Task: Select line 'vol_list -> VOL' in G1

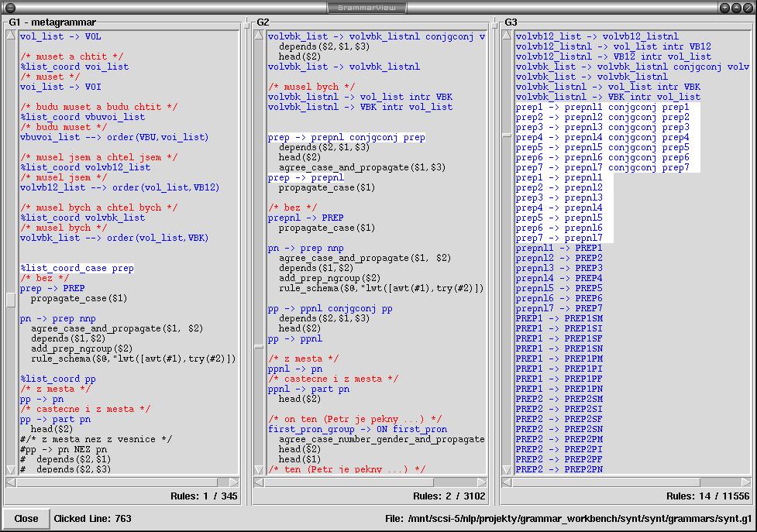Action: coord(60,36)
